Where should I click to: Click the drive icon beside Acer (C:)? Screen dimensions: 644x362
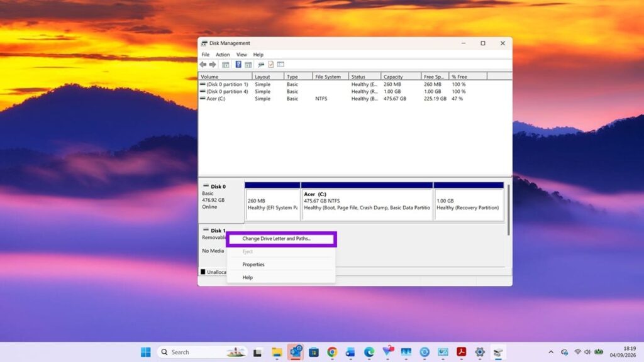pos(203,99)
